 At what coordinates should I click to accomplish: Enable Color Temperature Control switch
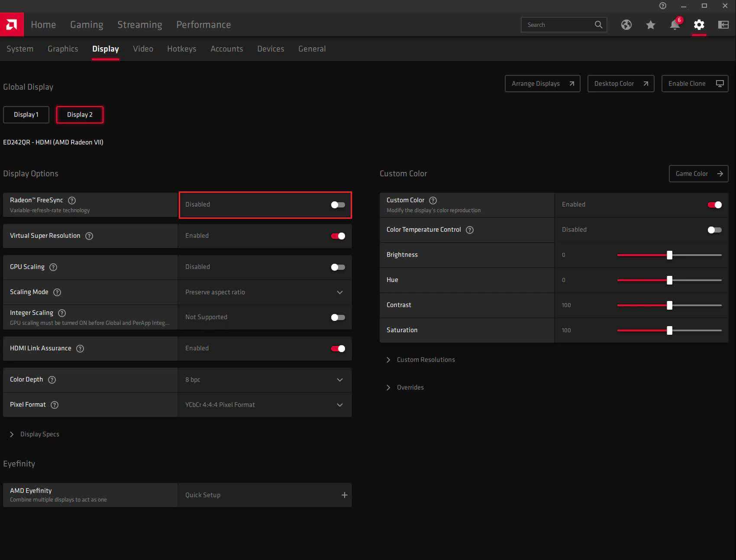pyautogui.click(x=714, y=230)
